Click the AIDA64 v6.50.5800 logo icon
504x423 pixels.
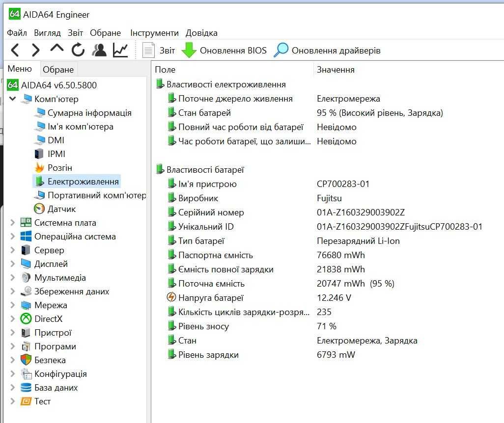(13, 85)
